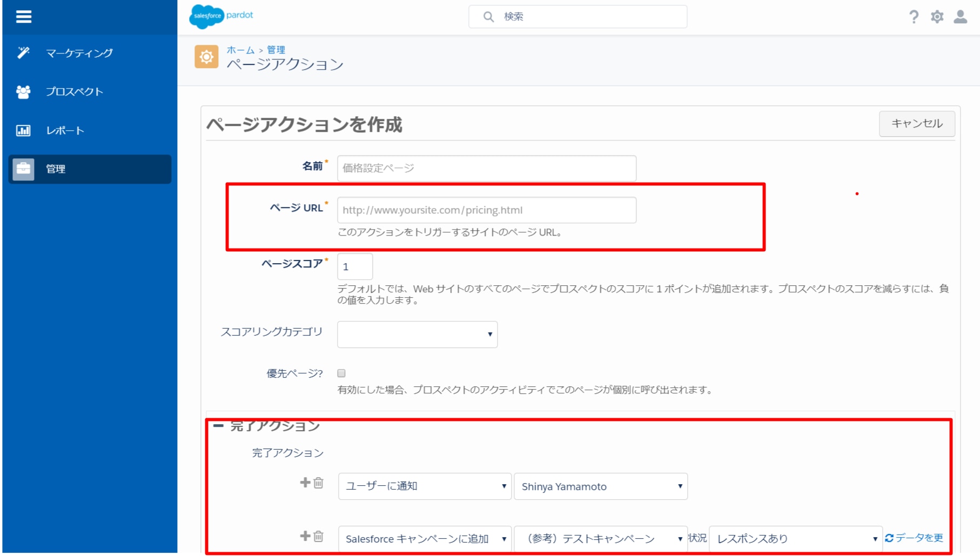Click the マーケティング wand icon
The width and height of the screenshot is (980, 556).
(x=23, y=52)
